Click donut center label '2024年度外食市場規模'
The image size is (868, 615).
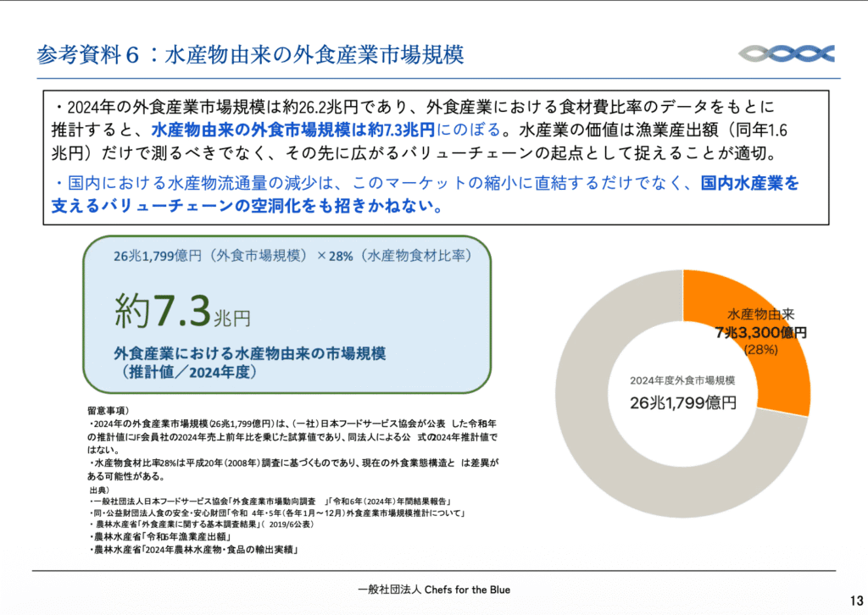(x=682, y=380)
